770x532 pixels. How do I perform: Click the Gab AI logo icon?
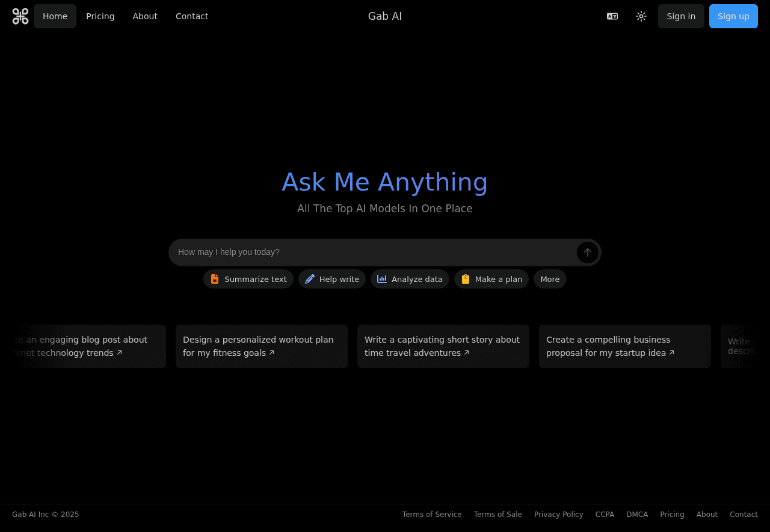[x=20, y=16]
